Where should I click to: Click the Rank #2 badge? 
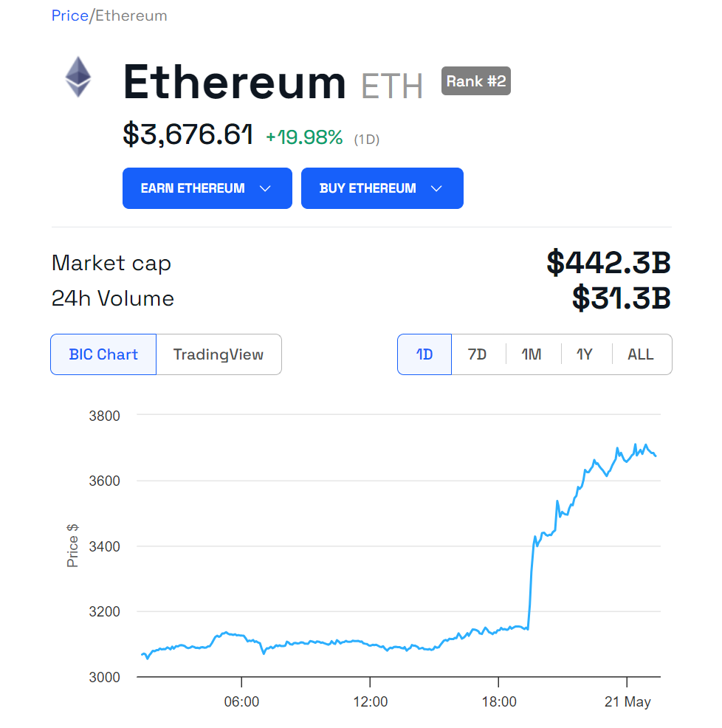tap(476, 81)
